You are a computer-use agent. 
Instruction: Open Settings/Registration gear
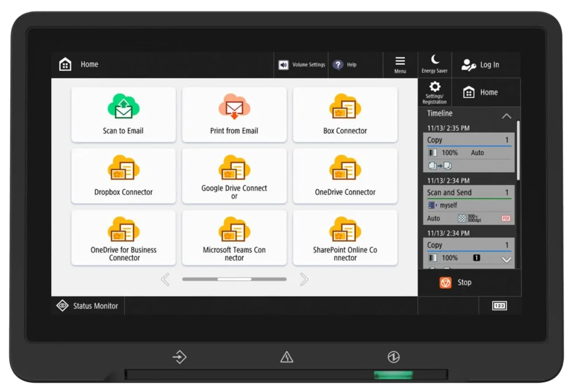point(435,93)
